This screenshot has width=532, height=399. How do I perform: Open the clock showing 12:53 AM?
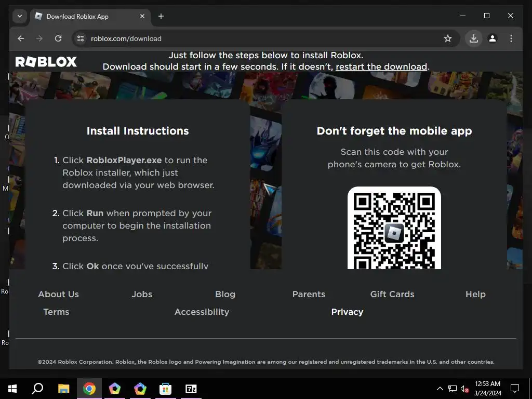coord(487,389)
